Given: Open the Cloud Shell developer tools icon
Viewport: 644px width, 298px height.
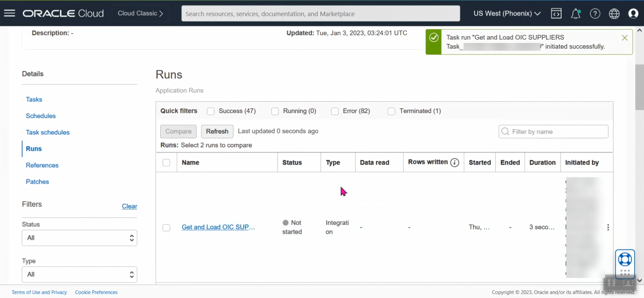Looking at the screenshot, I should pos(556,13).
